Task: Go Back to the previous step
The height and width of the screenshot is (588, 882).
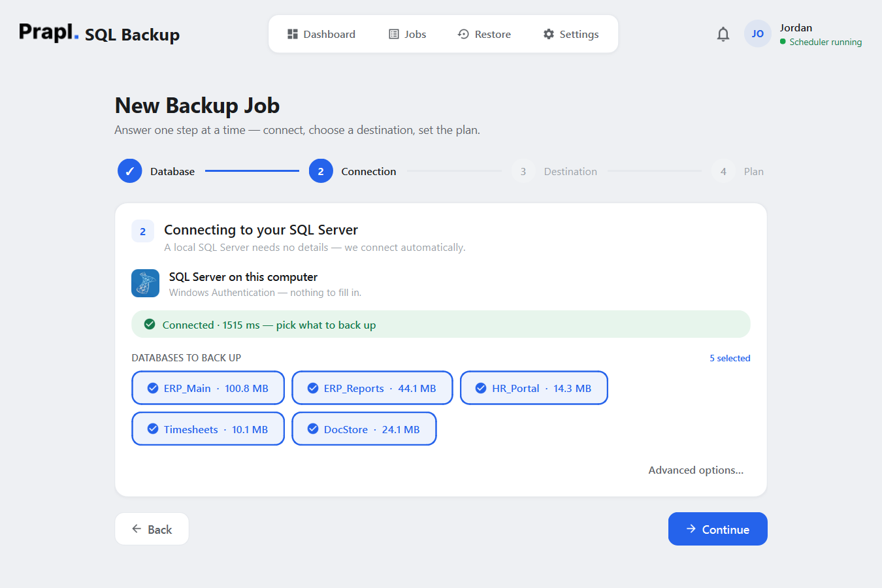Action: [152, 529]
